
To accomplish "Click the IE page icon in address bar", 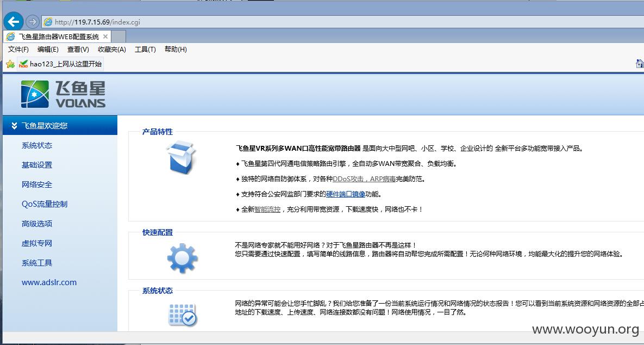I will (48, 22).
